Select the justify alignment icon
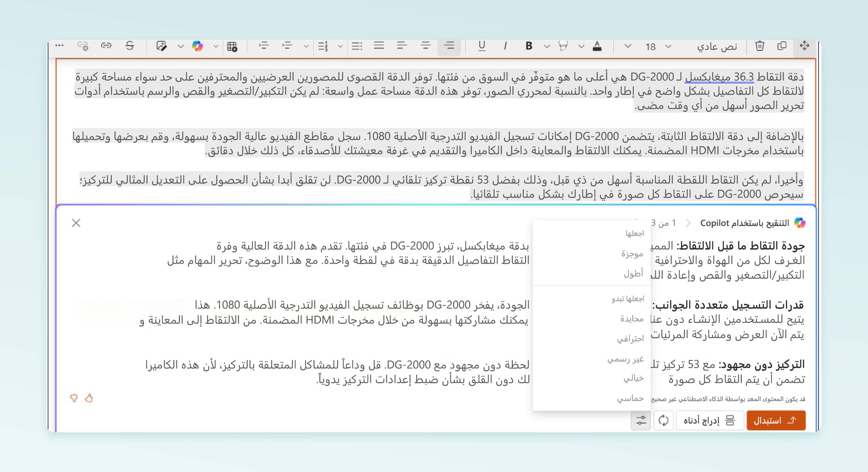This screenshot has height=472, width=868. coord(379,46)
